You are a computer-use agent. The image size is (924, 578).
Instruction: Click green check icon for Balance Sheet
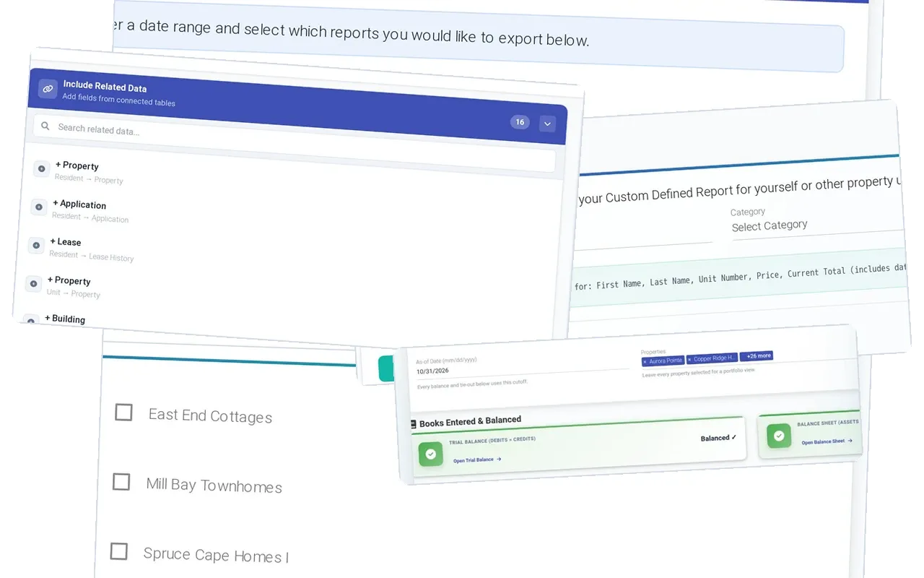779,436
